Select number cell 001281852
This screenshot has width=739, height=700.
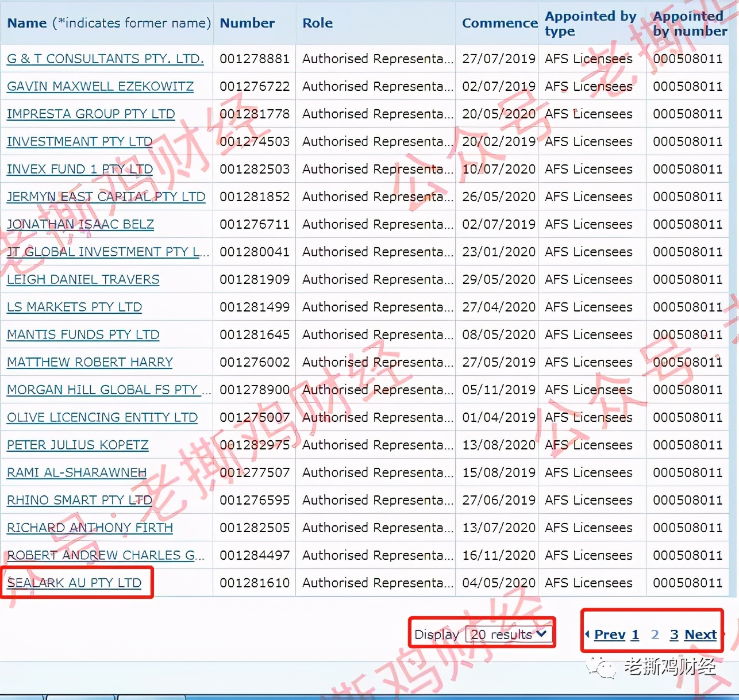coord(255,197)
